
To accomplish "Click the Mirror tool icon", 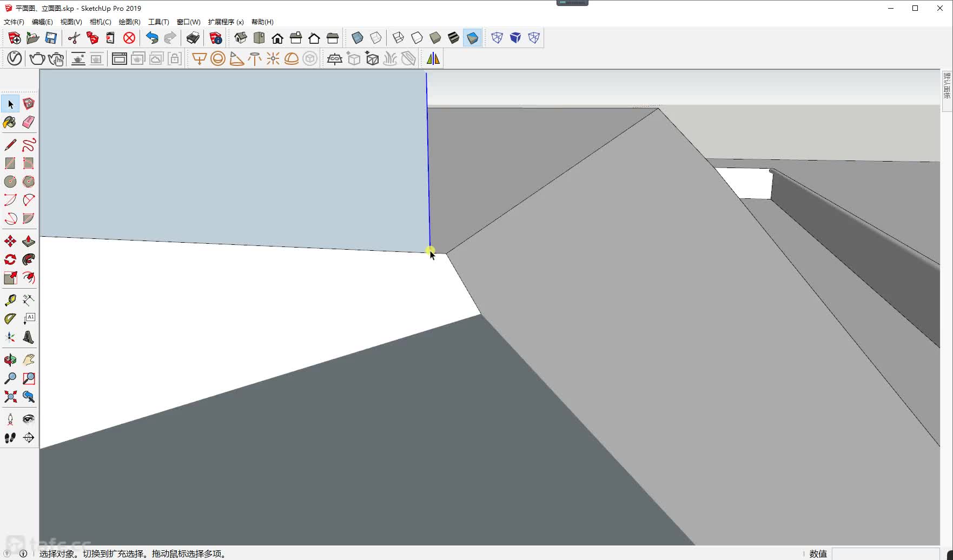I will [433, 58].
